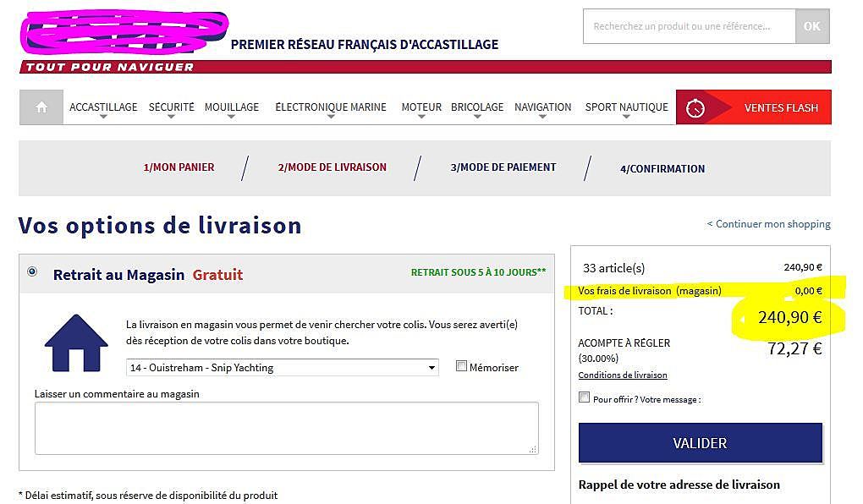Expand the Électronique Marine menu
The image size is (863, 504).
(330, 107)
